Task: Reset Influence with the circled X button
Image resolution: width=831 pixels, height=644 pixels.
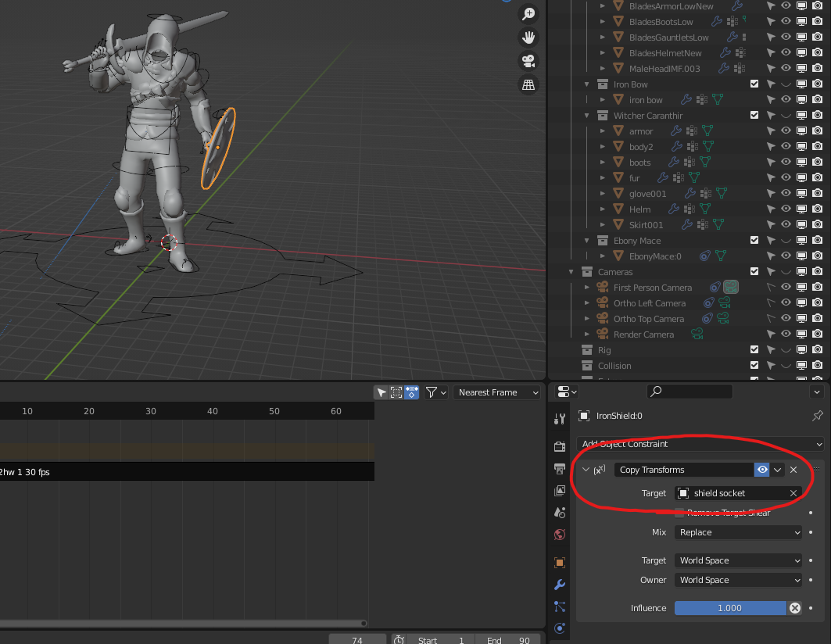Action: click(x=795, y=608)
